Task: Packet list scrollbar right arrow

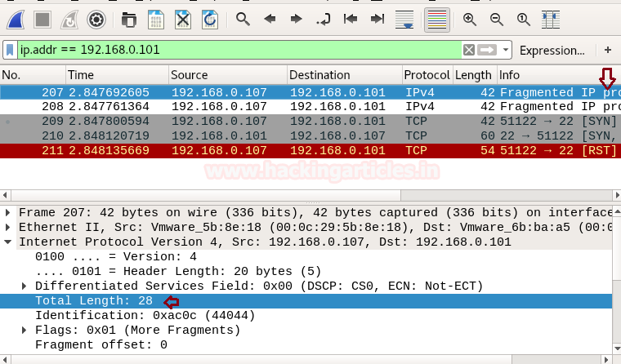Action: [617, 195]
